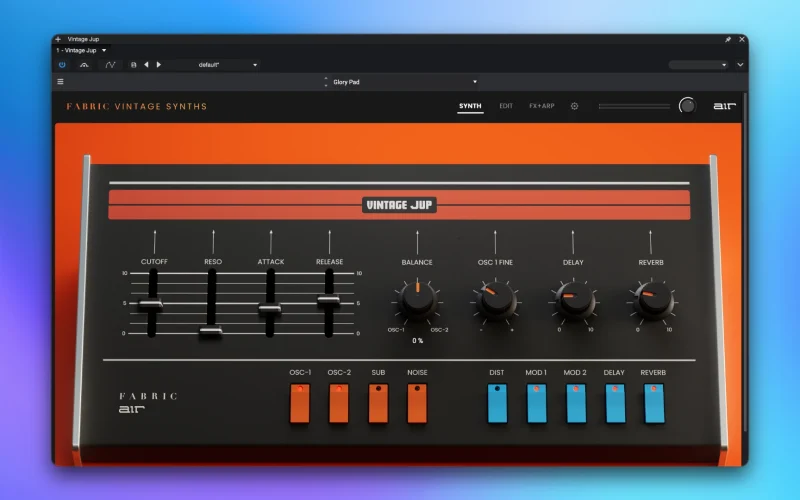Click the Fabric AIR logo at bottom left

[148, 402]
